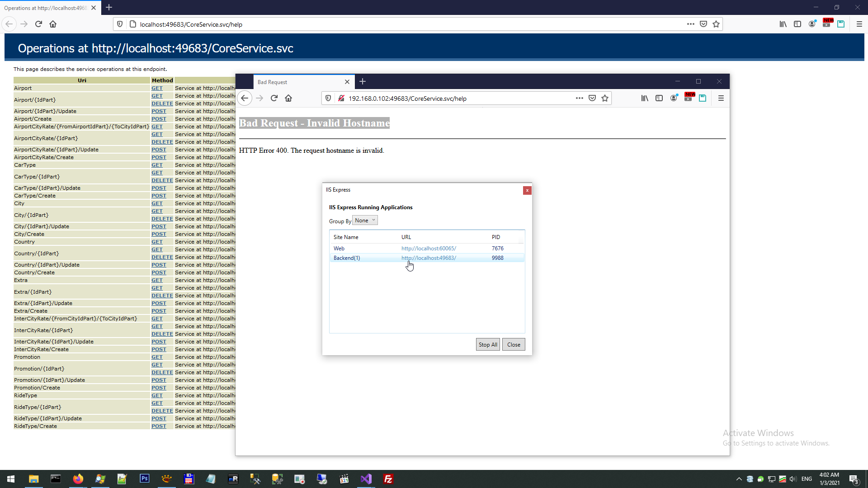Open page actions three-dots in front address bar

[x=579, y=98]
